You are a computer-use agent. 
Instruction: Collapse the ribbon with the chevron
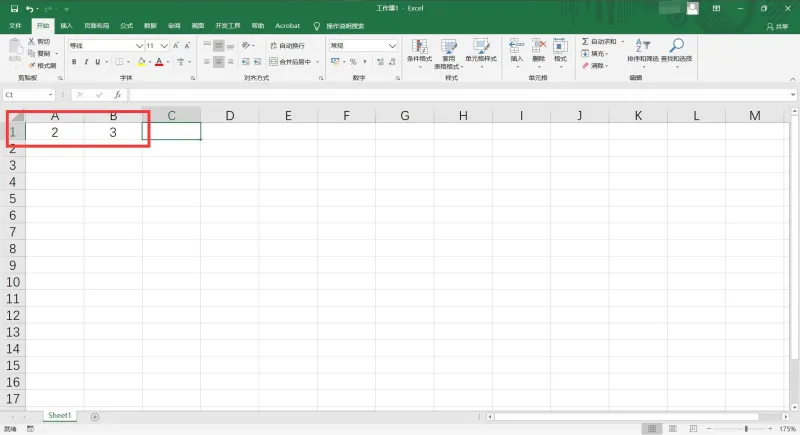click(x=792, y=79)
